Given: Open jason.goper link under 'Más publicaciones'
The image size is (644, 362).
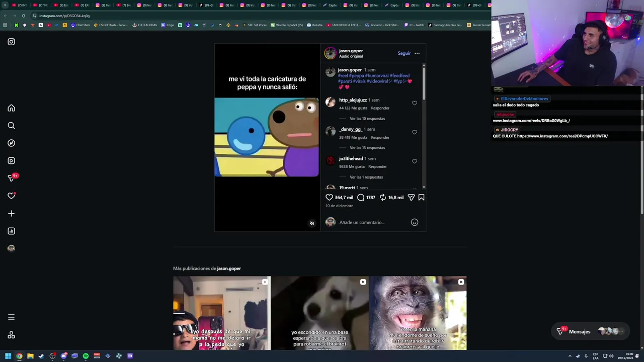Looking at the screenshot, I should tap(229, 268).
